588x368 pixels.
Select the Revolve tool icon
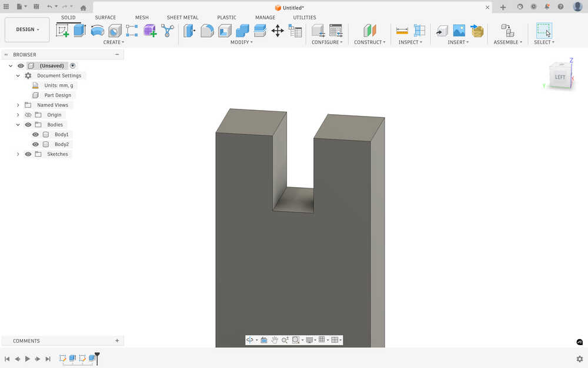98,31
